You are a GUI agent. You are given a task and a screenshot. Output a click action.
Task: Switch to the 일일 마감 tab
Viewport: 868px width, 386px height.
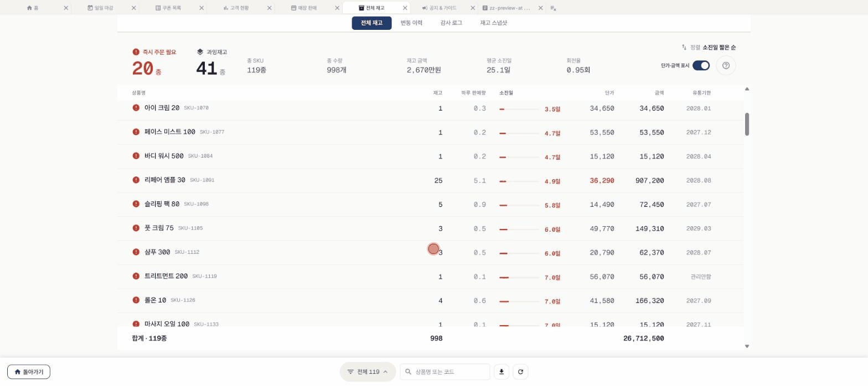coord(100,8)
